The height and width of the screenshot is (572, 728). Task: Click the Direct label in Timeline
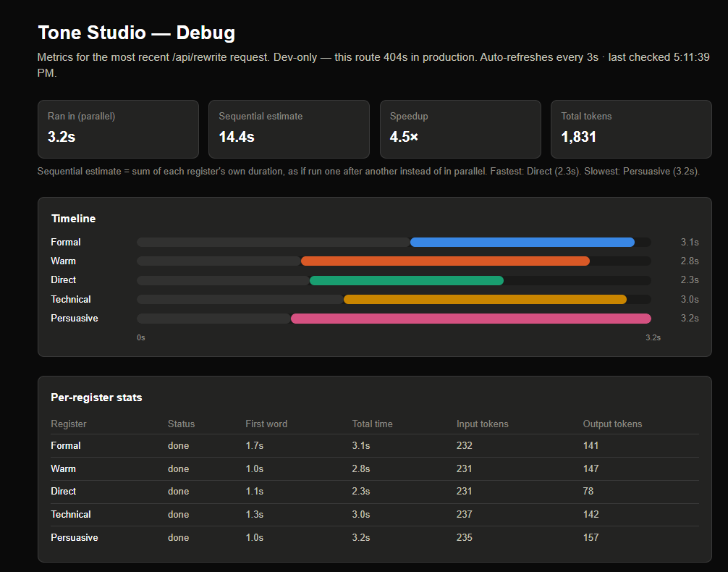(x=63, y=279)
